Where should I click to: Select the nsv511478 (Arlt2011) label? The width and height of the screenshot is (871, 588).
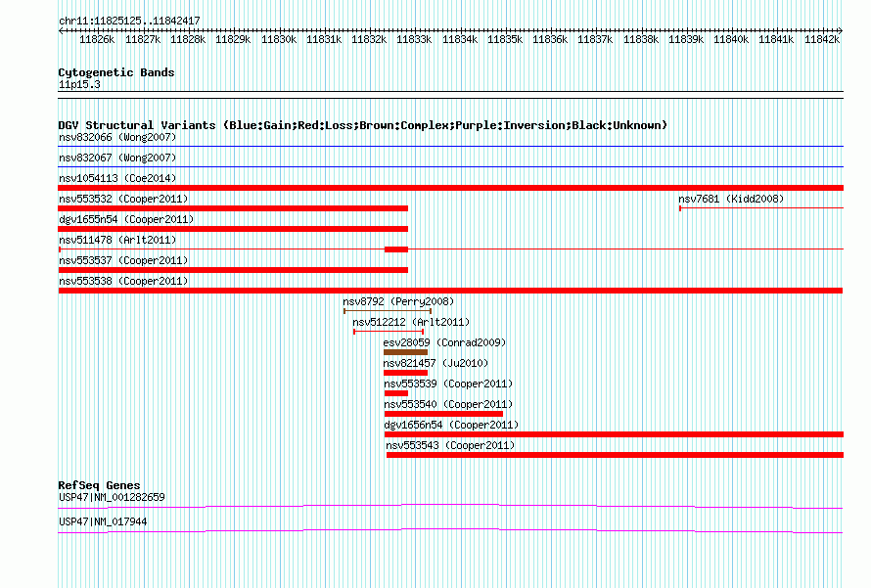[x=117, y=240]
